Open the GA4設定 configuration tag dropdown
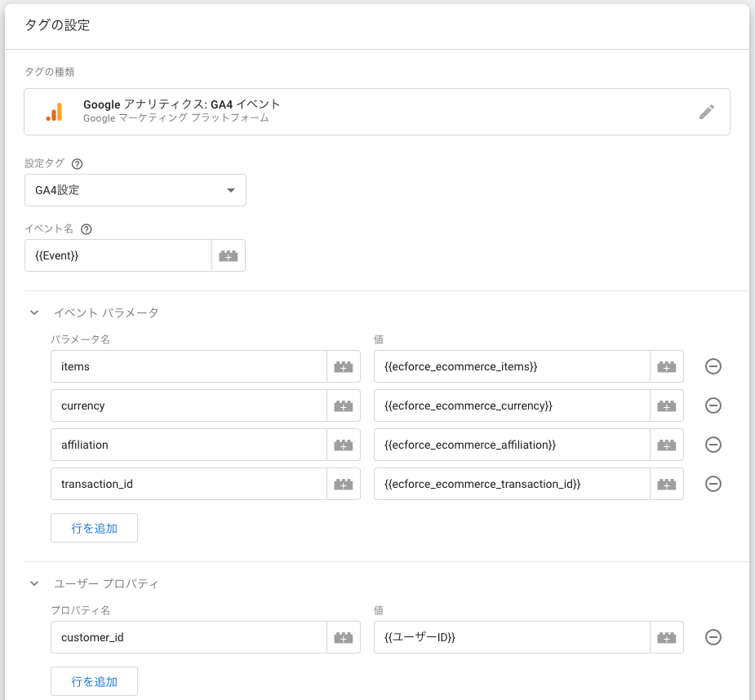Screen dimensions: 755x700 [135, 190]
